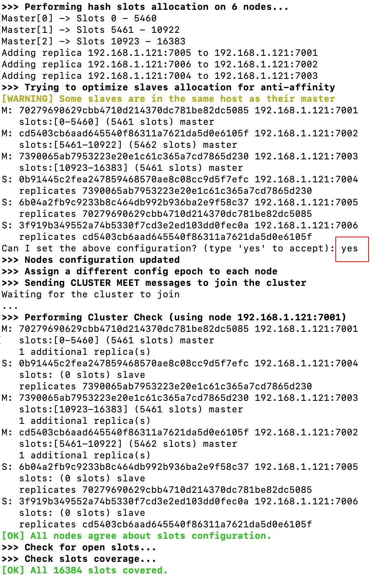
Task: Click the 'Master[1] -> Slots 5461 - 10922' line
Action: [x=91, y=30]
